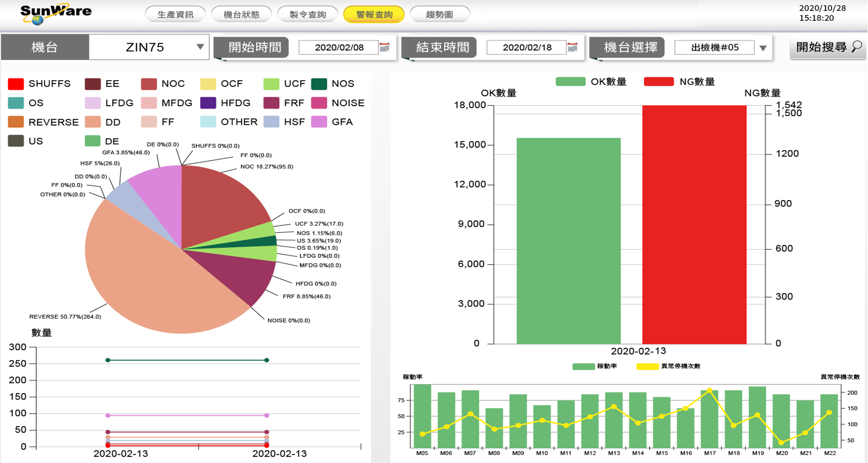Open the 趨勢圖 tab

click(x=439, y=14)
